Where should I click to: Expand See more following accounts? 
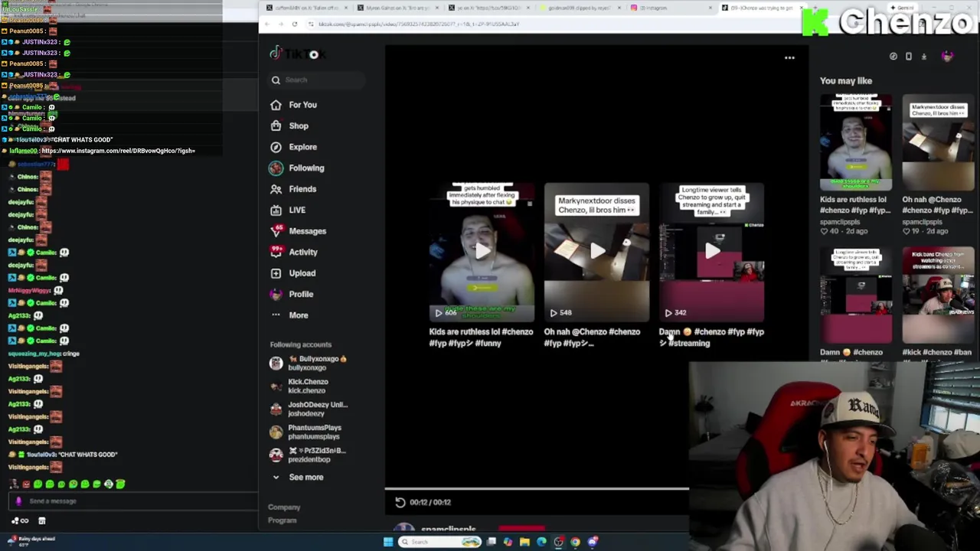[x=298, y=477]
